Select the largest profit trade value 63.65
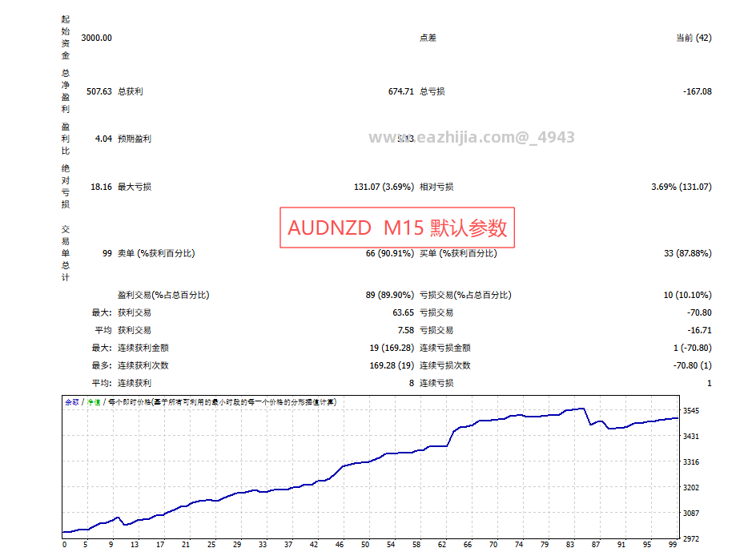This screenshot has height=552, width=756. coord(403,312)
